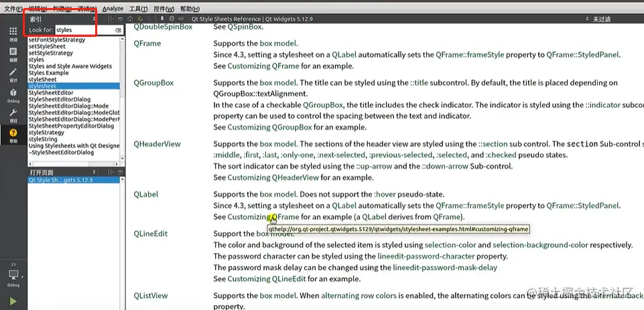Run the project with green play button
Viewport: 644px width, 310px height.
pyautogui.click(x=13, y=301)
